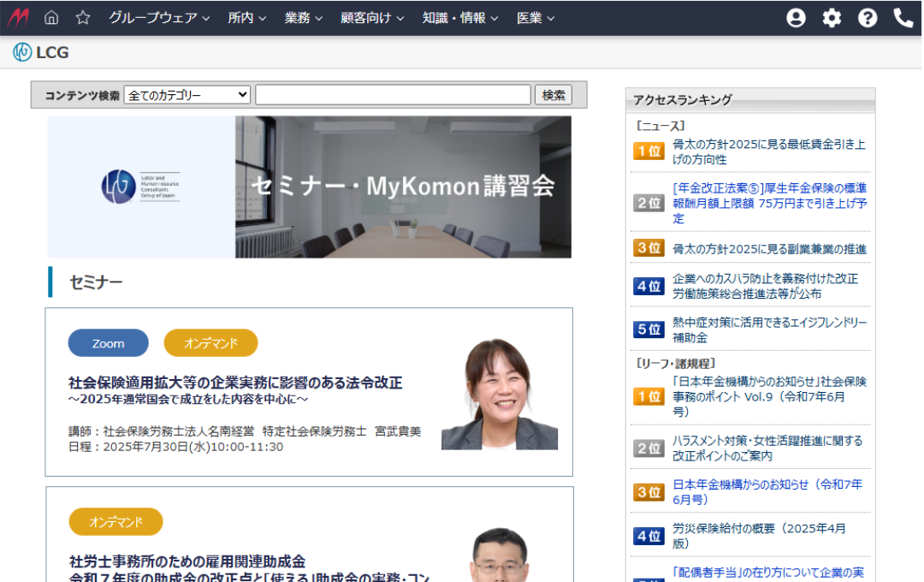Click the 1位 badge under ニュース

click(649, 151)
